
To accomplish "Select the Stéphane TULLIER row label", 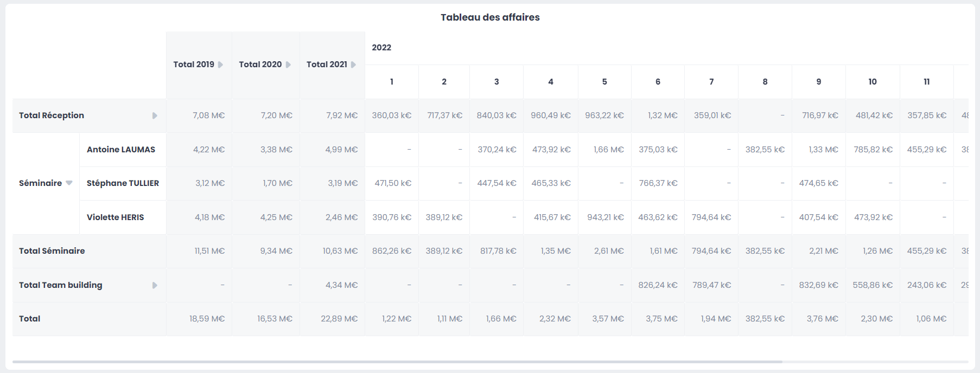I will (x=123, y=183).
